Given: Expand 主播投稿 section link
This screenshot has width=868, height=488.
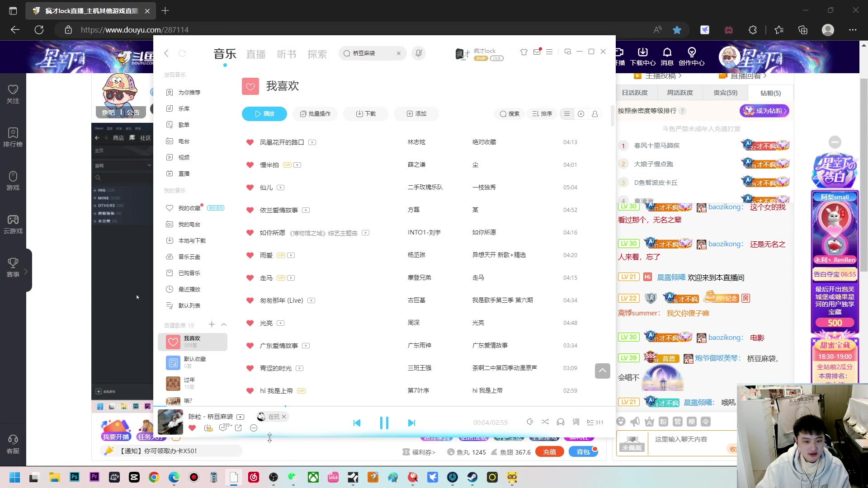Looking at the screenshot, I should tap(658, 76).
